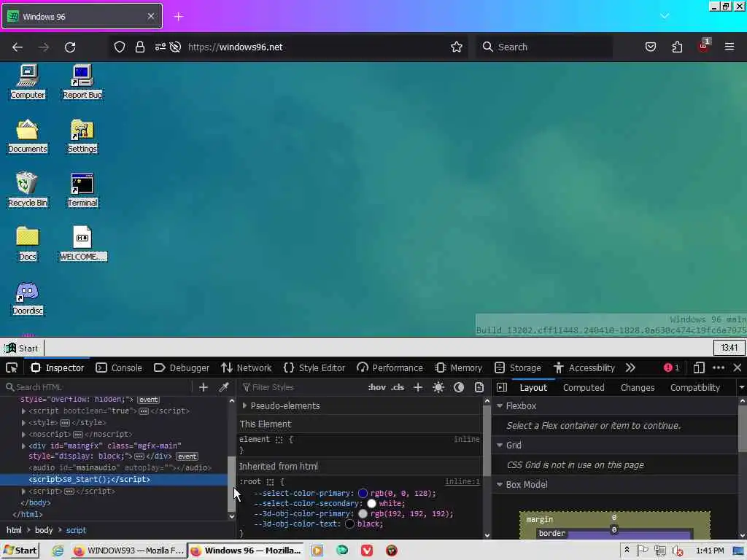
Task: Expand the noscript node
Action: (x=23, y=435)
